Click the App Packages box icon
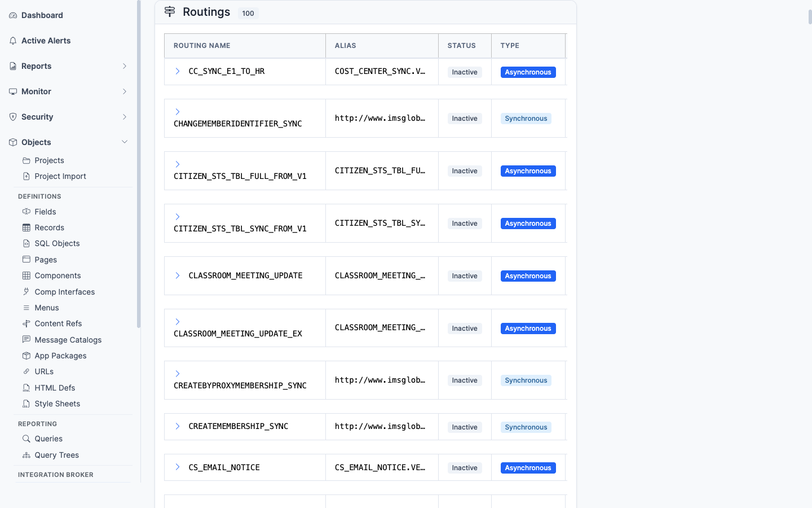 27,356
